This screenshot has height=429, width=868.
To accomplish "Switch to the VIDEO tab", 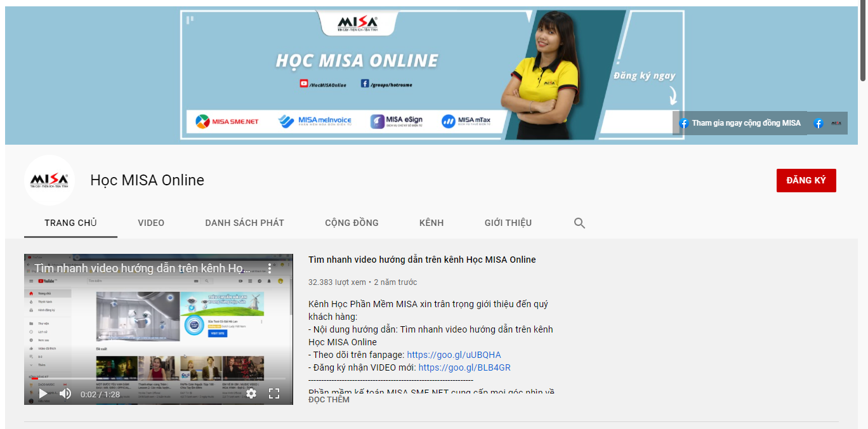I will point(151,223).
